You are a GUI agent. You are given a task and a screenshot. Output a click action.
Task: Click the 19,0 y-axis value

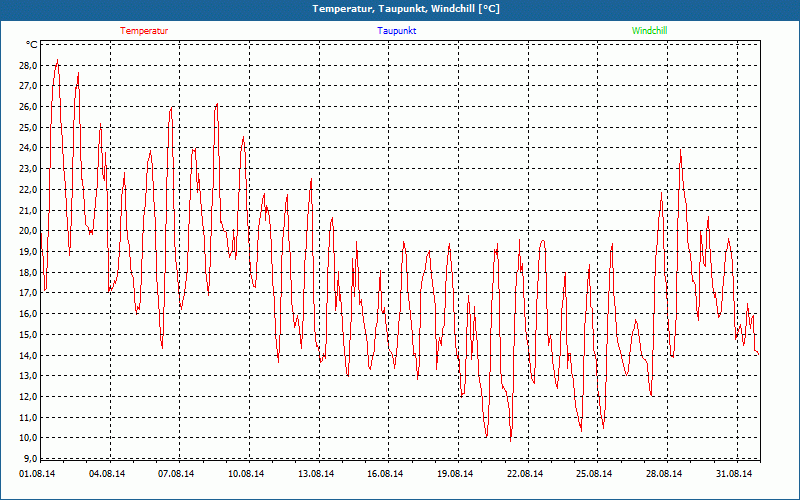pos(29,252)
